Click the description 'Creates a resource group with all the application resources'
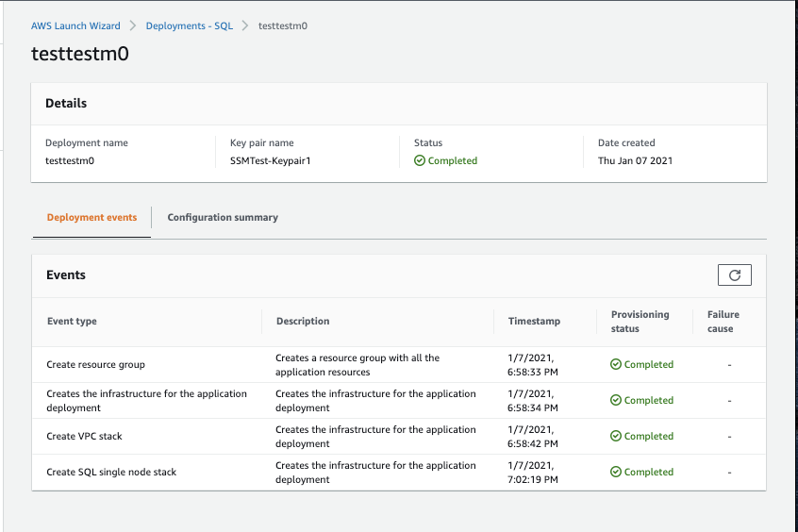 (357, 364)
